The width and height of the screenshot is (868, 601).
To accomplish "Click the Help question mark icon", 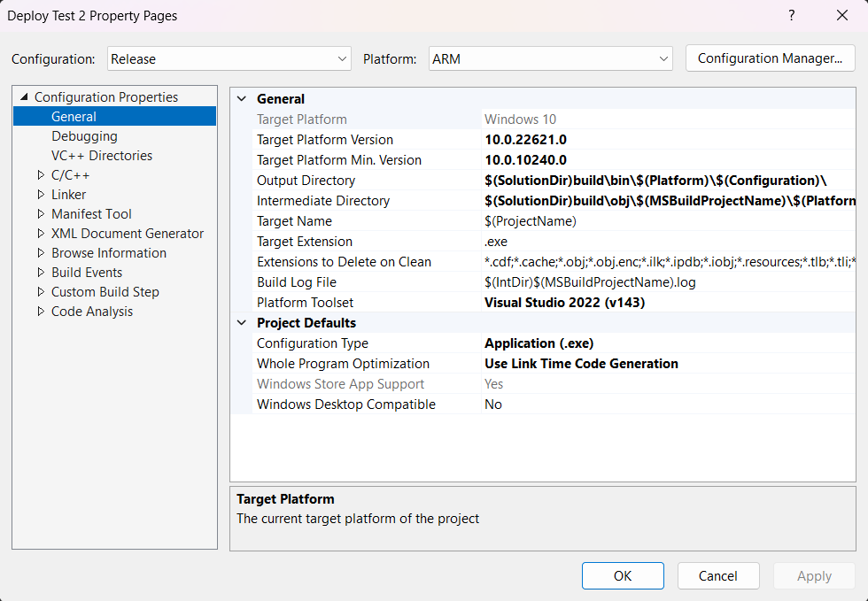I will tap(791, 16).
